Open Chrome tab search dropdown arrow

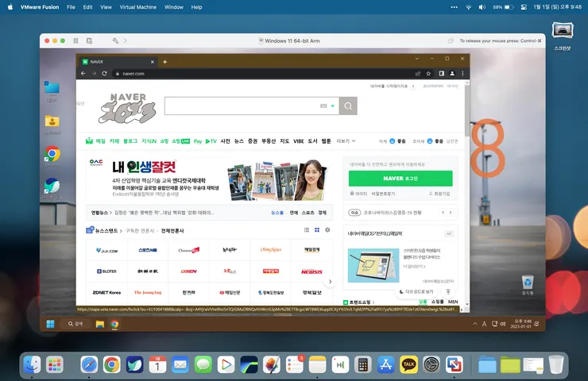(417, 59)
